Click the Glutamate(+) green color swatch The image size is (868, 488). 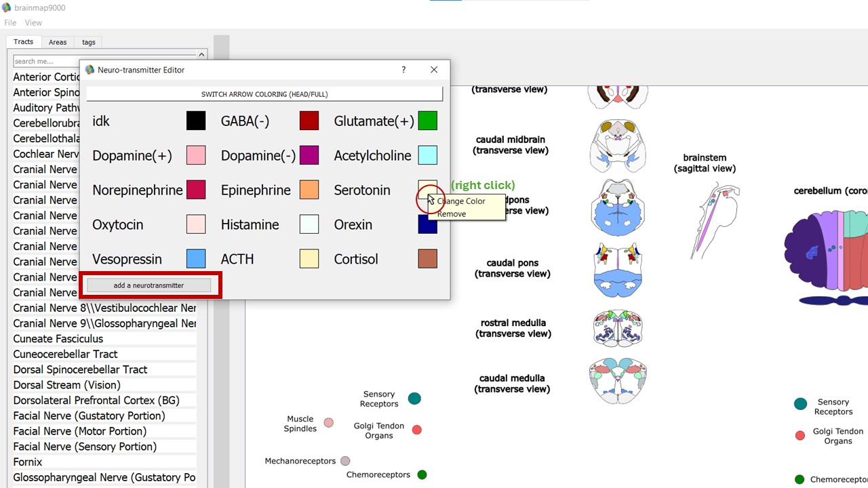click(x=427, y=121)
